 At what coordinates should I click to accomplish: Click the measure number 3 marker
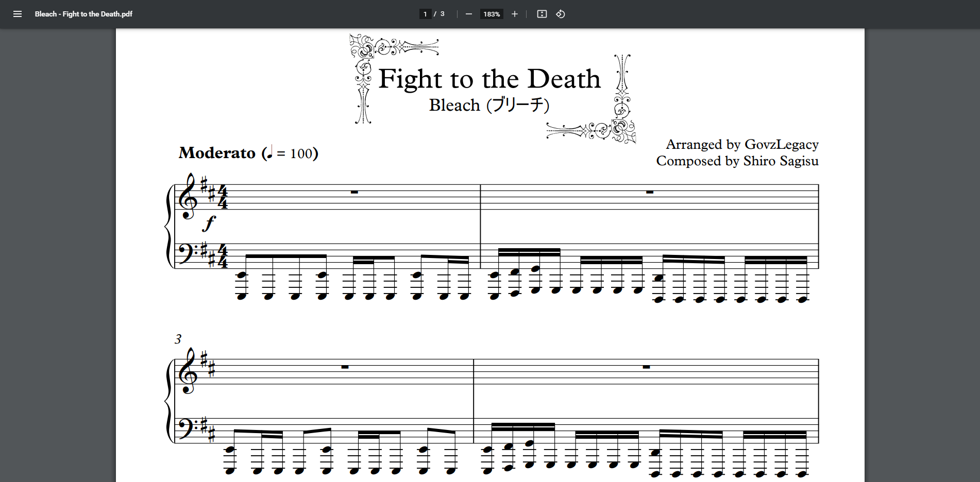(x=178, y=339)
